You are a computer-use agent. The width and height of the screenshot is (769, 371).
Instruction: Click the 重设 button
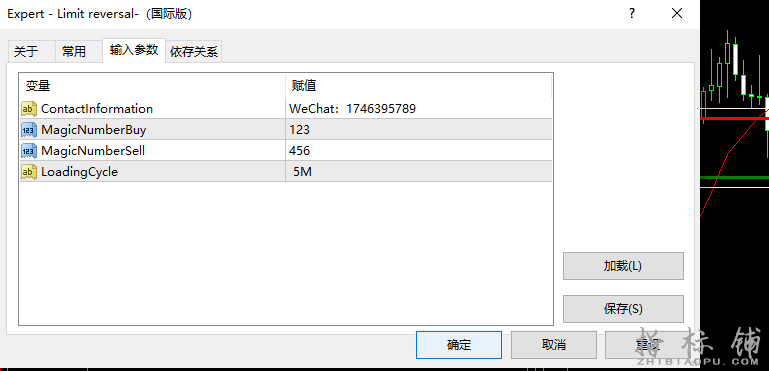coord(648,345)
